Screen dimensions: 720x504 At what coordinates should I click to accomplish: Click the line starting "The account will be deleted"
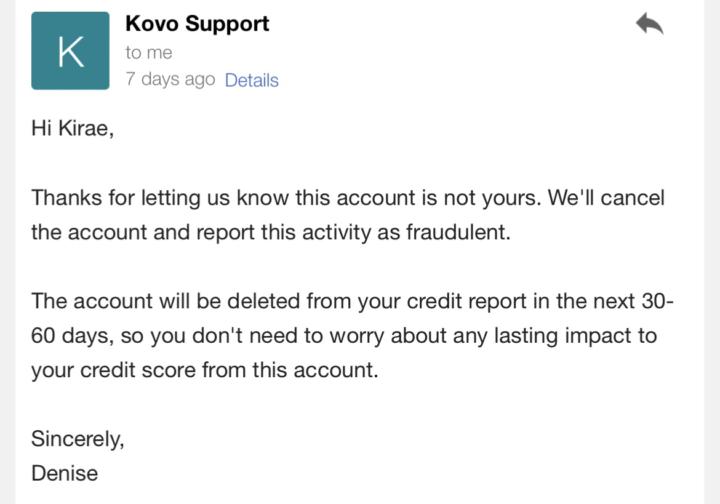[352, 301]
